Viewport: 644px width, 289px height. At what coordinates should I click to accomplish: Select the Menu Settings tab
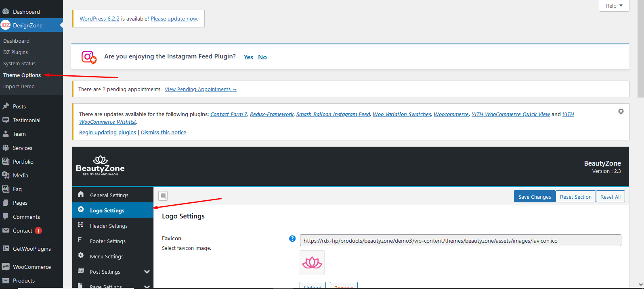click(113, 256)
